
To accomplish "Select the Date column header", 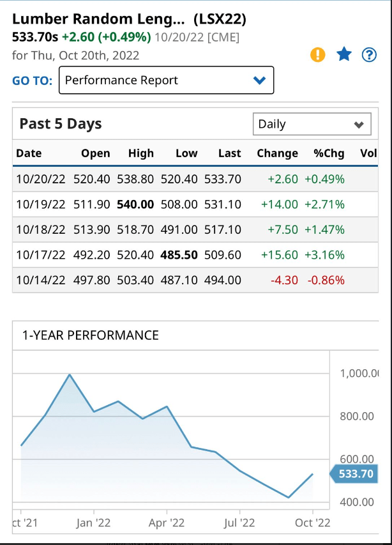I will 29,153.
